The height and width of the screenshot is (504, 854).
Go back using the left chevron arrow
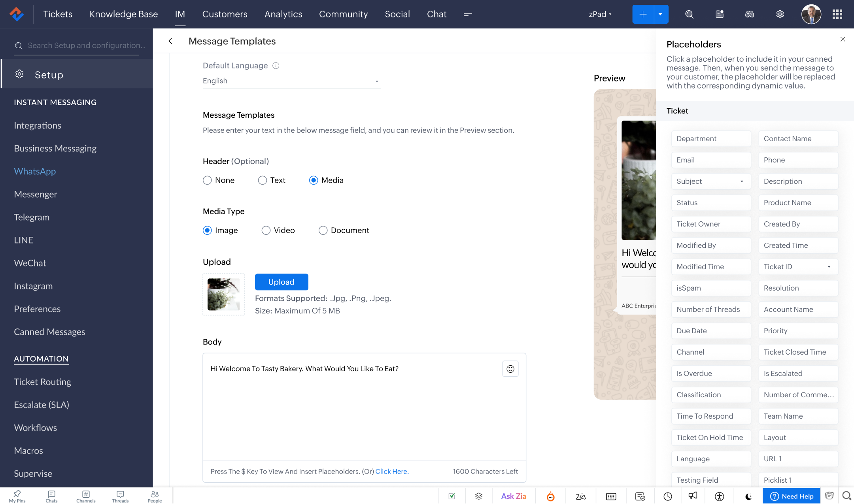click(170, 41)
